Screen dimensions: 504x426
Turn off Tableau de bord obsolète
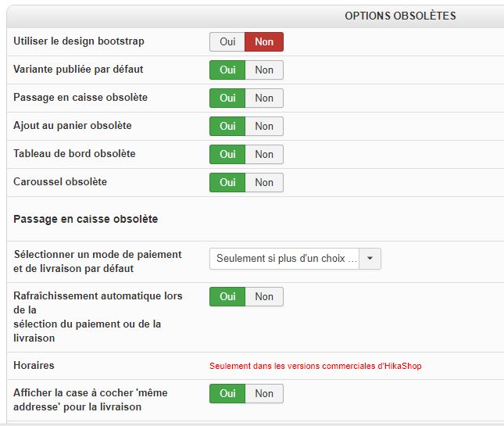(264, 154)
